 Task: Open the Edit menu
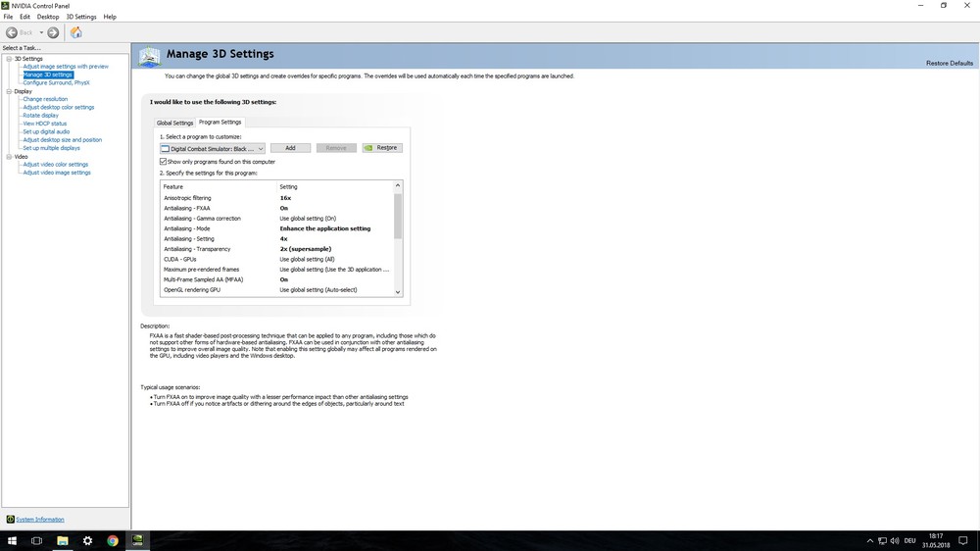(25, 17)
